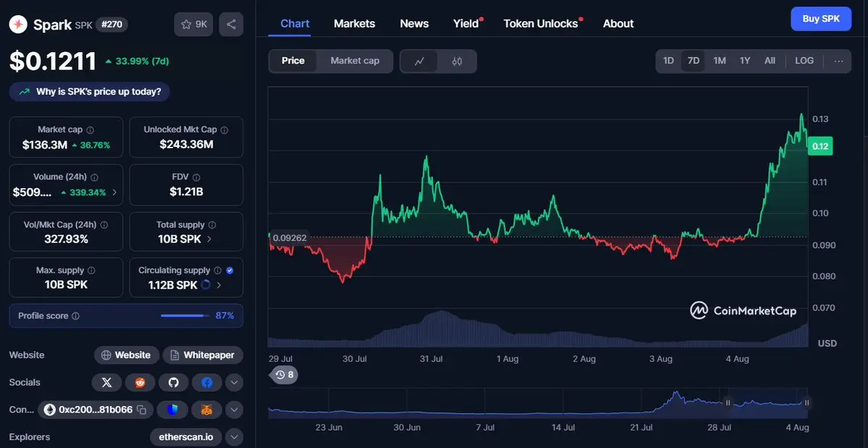This screenshot has height=448, width=868.
Task: Add token to MetaMask fox icon
Action: [x=206, y=410]
